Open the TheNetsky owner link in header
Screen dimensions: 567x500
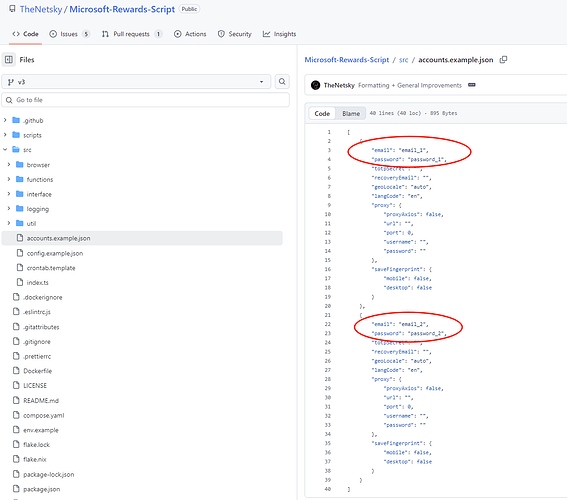41,9
